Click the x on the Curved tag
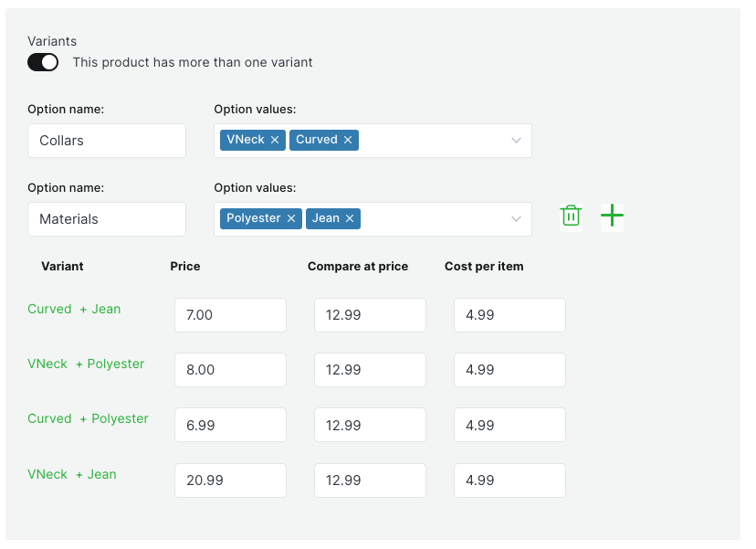The height and width of the screenshot is (549, 756). (x=348, y=140)
